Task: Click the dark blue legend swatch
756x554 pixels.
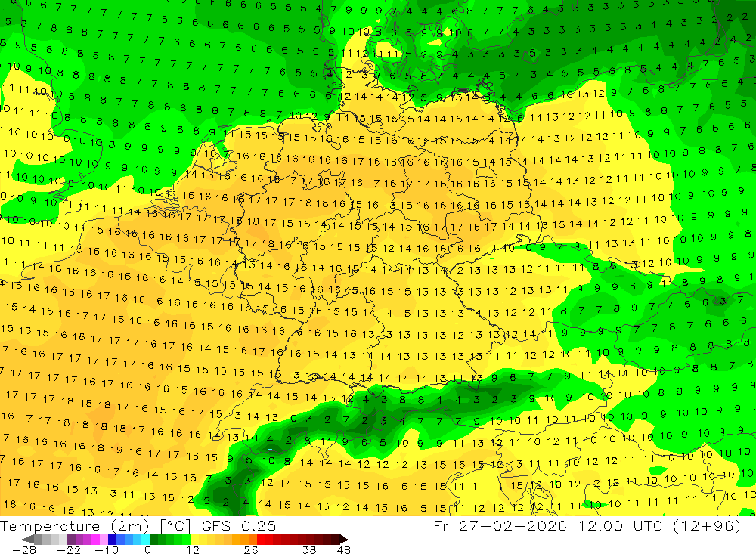Action: click(x=112, y=539)
